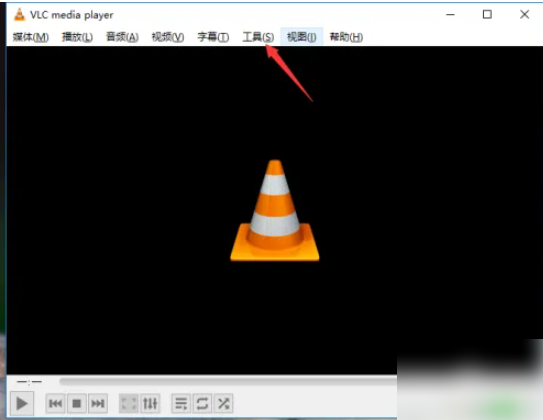
Task: Open the 视频(V) menu
Action: click(x=168, y=37)
